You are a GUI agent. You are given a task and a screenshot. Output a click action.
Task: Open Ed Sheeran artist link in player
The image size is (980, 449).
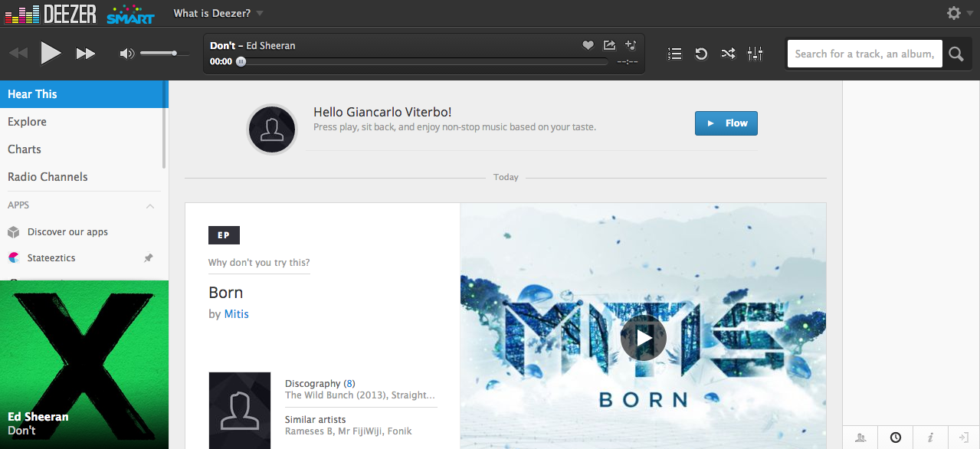(x=270, y=45)
